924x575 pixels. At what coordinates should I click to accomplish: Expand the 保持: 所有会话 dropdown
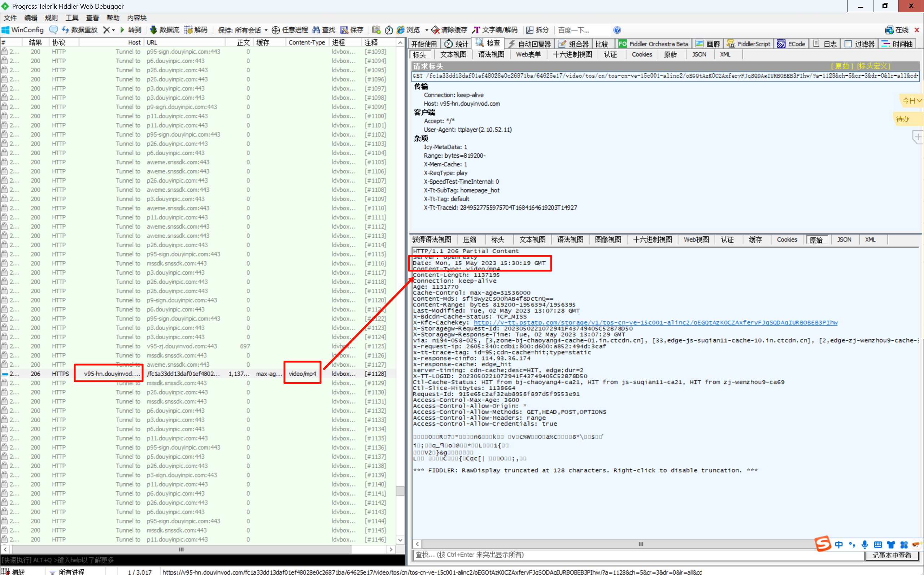243,30
